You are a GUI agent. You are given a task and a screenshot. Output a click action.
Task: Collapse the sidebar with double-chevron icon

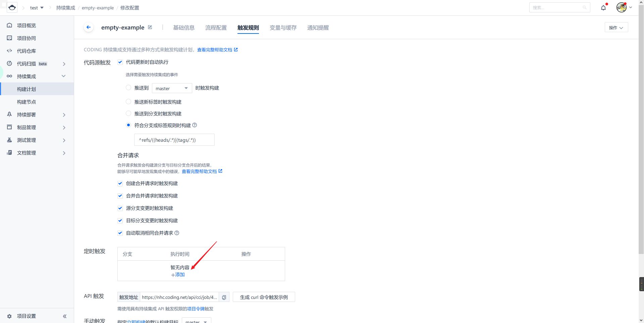click(64, 316)
